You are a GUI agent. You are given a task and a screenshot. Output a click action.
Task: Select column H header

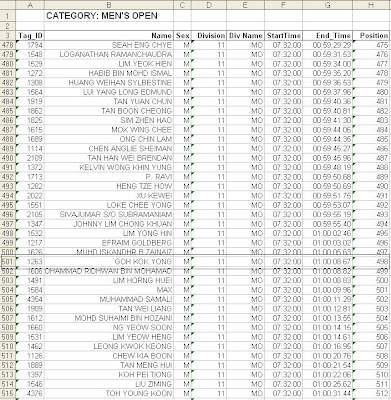(371, 5)
